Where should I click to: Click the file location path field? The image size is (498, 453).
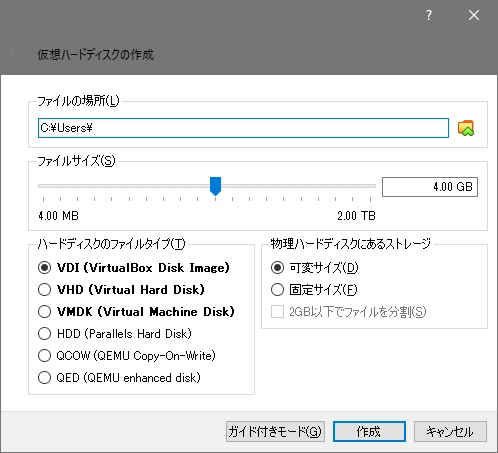pyautogui.click(x=243, y=128)
